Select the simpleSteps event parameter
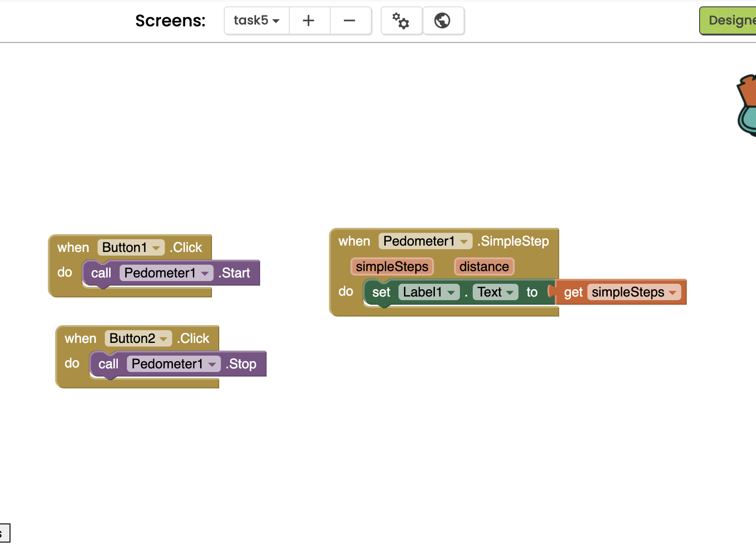Viewport: 756px width, 553px height. coord(392,266)
